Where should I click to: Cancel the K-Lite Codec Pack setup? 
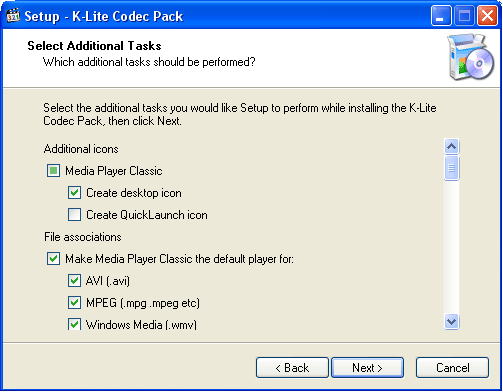tap(452, 368)
